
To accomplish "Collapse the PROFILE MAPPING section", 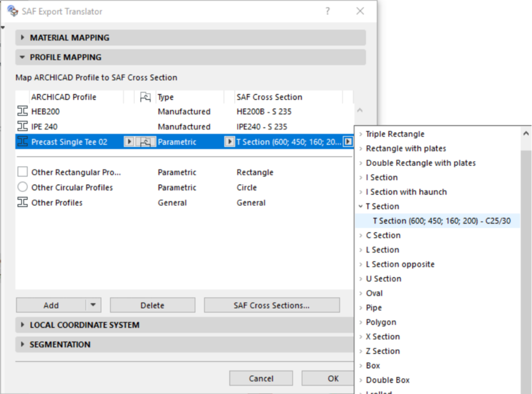I will 22,57.
